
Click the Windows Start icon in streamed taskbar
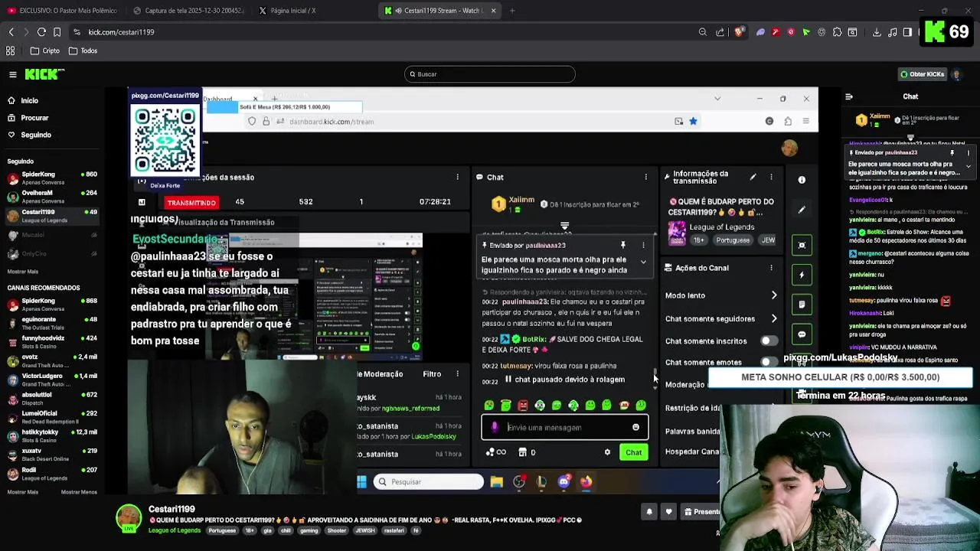click(362, 481)
